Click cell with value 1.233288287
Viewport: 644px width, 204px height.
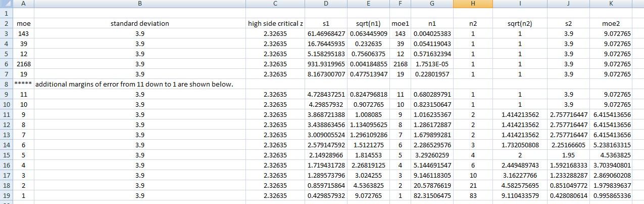point(568,175)
